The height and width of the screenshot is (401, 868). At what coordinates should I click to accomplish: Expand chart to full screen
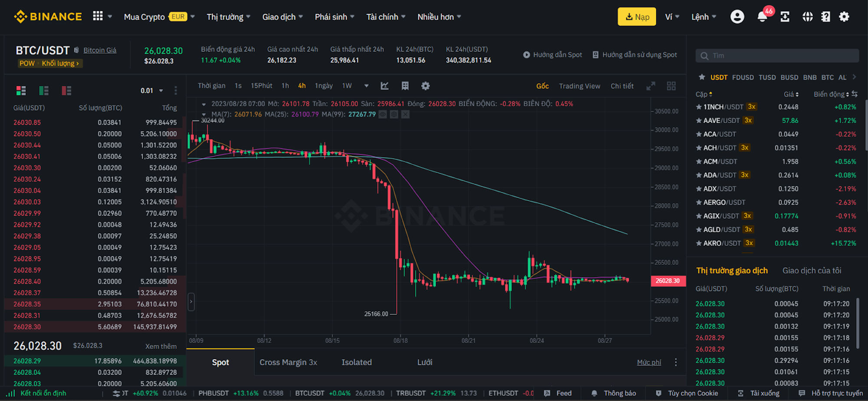[x=651, y=86]
